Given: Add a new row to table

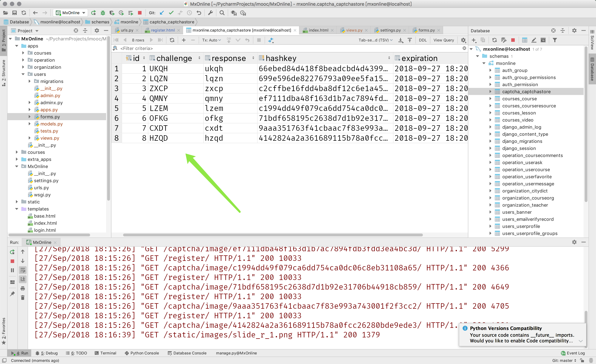Looking at the screenshot, I should [184, 40].
